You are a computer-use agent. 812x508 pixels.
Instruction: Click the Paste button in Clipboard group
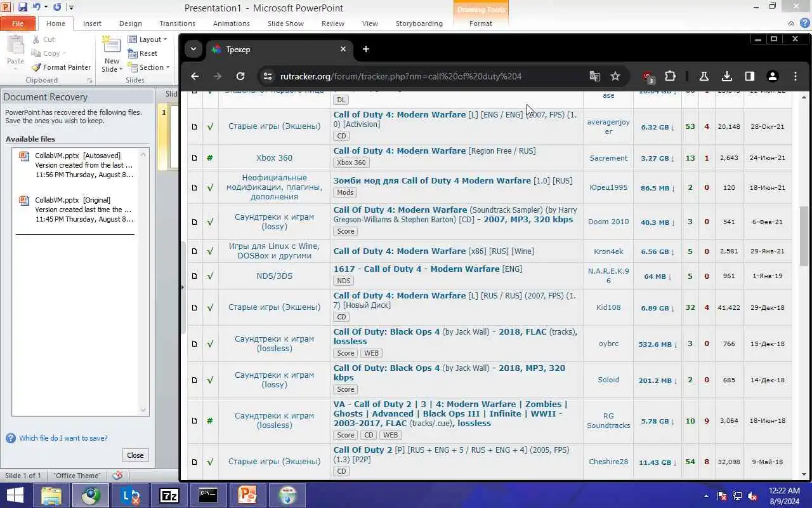tap(15, 51)
